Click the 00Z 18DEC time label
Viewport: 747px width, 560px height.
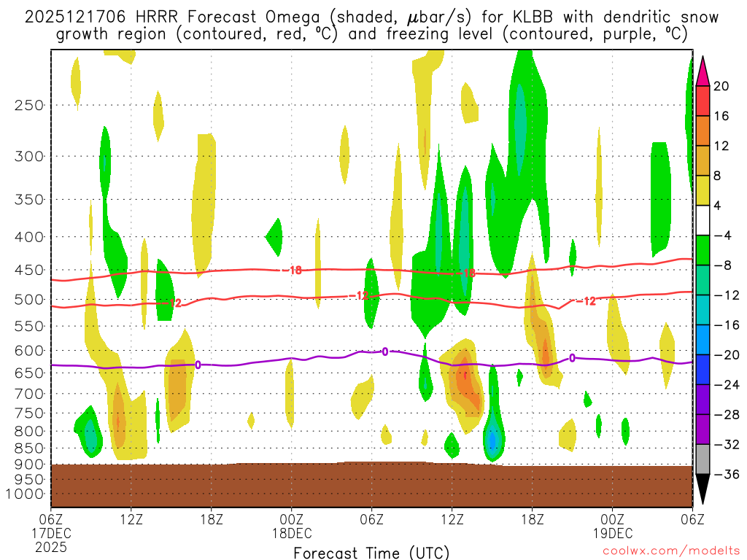point(292,526)
